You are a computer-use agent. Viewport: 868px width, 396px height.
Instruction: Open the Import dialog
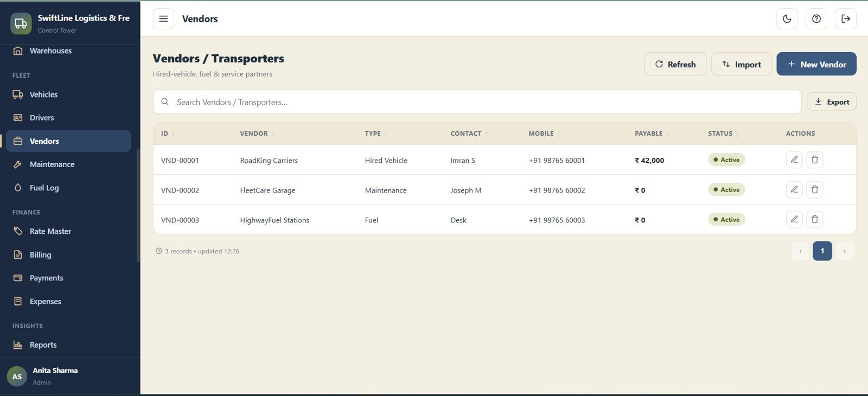click(741, 64)
